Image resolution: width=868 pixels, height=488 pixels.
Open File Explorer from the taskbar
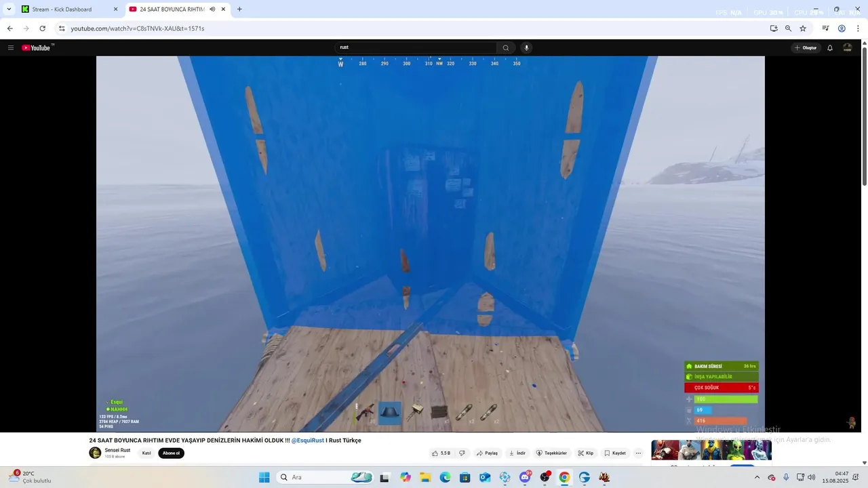point(425,477)
